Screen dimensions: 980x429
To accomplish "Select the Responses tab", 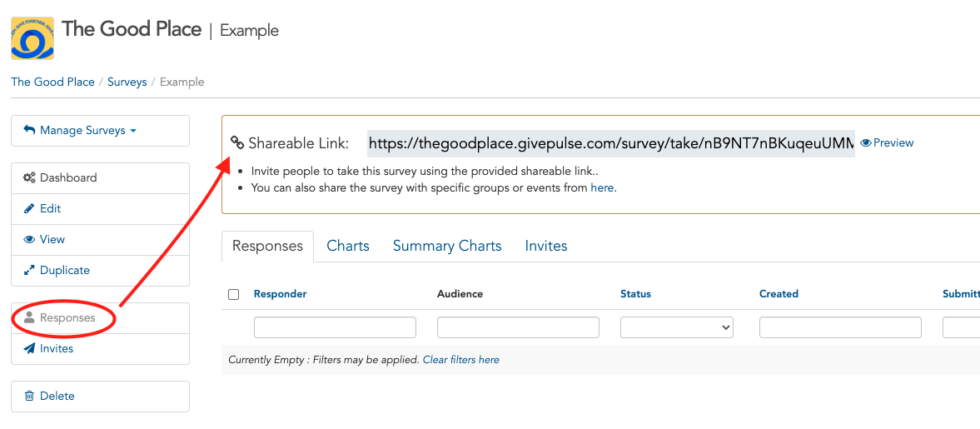I will [267, 246].
